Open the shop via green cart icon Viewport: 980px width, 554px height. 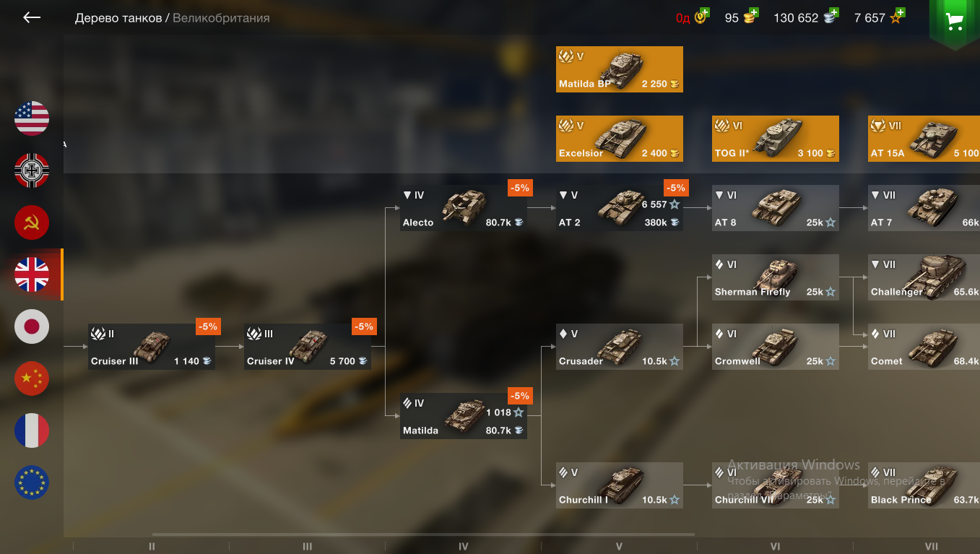click(955, 22)
